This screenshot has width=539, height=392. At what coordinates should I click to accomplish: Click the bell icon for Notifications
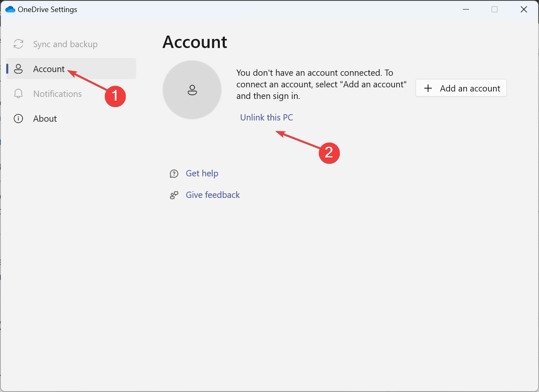pyautogui.click(x=18, y=94)
